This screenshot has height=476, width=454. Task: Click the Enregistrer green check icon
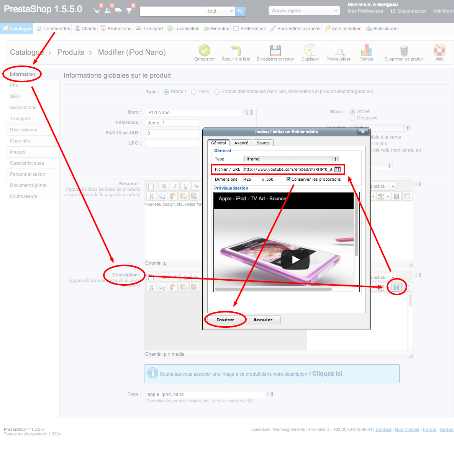(x=205, y=51)
